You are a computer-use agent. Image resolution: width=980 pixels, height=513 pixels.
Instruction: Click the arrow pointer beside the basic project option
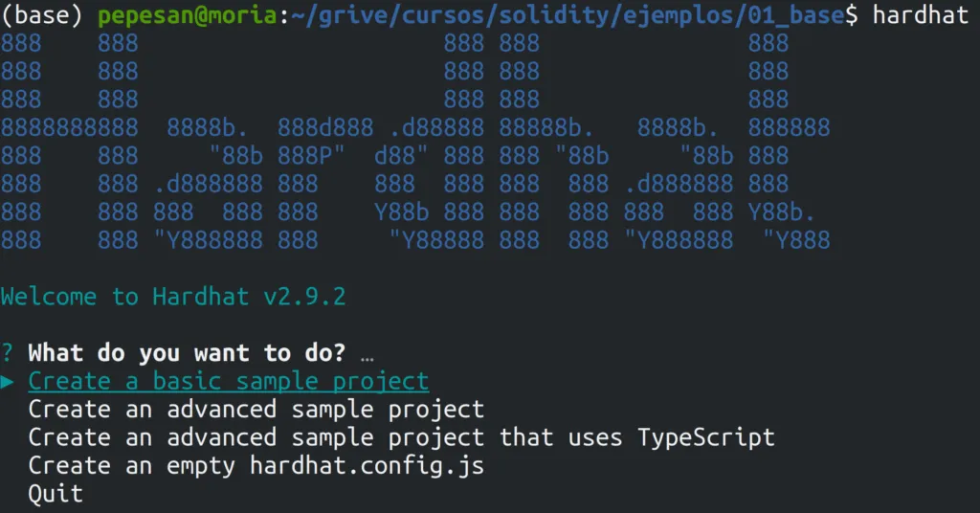pos(8,382)
